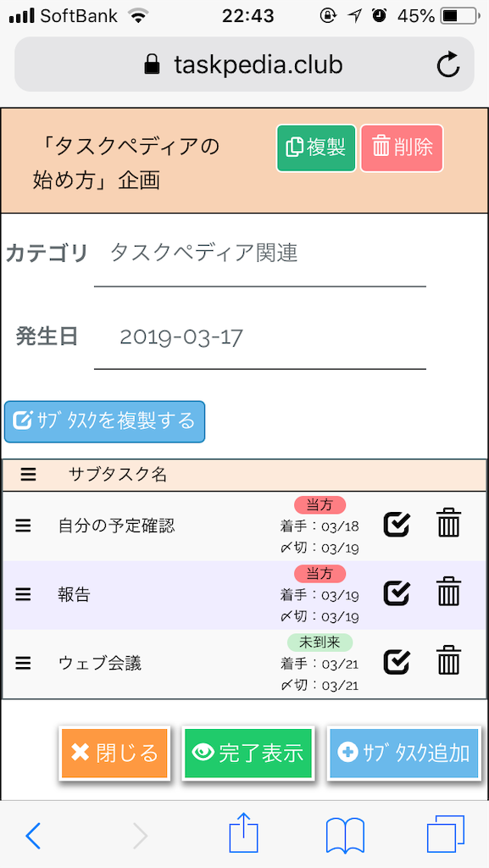Open the Safari share sheet
Image resolution: width=489 pixels, height=868 pixels.
pyautogui.click(x=243, y=834)
